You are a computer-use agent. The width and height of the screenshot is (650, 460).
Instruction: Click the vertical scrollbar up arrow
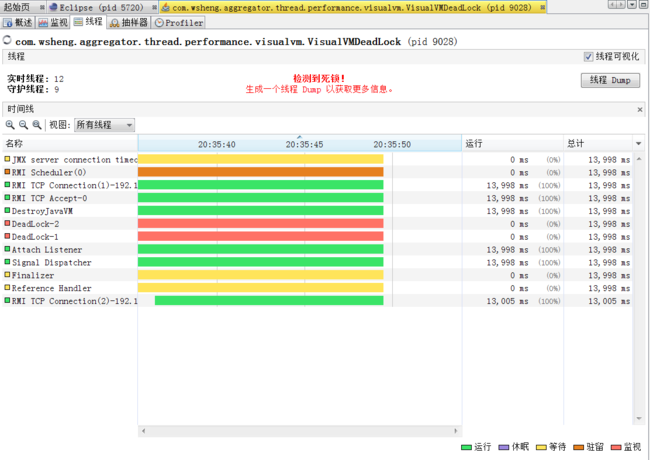[639, 158]
